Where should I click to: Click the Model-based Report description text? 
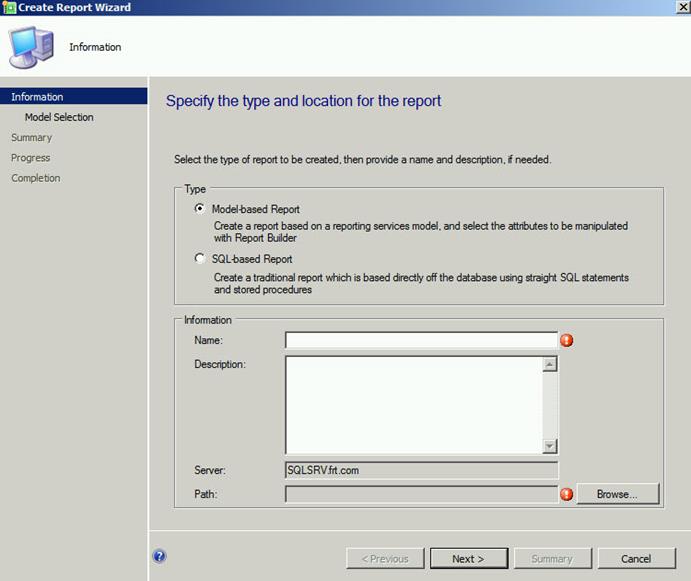[421, 232]
